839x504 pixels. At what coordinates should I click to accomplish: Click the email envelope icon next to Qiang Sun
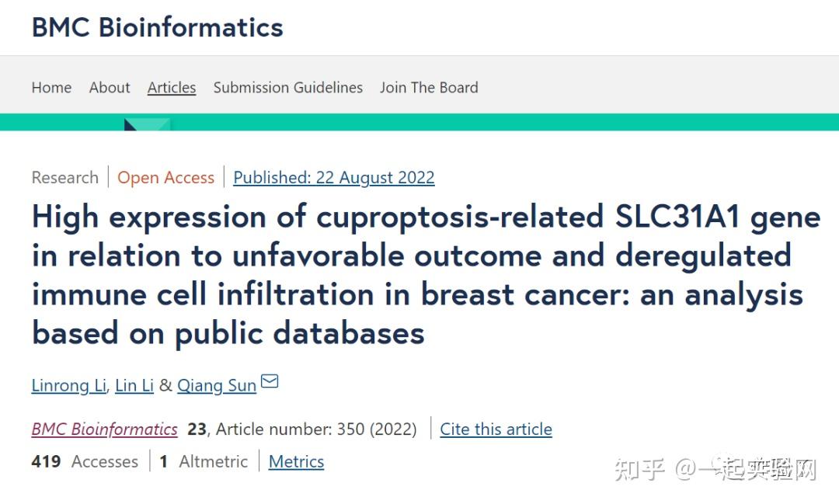269,381
